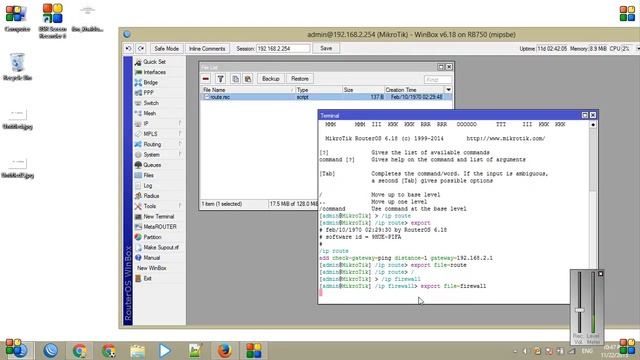Click the Exit door icon
The image size is (640, 360).
(138, 278)
